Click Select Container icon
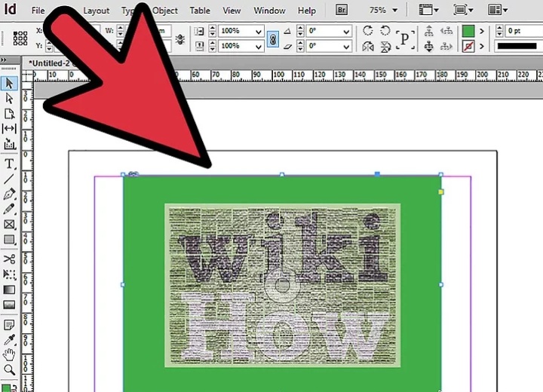Viewport: 543px width, 392px height. (428, 31)
